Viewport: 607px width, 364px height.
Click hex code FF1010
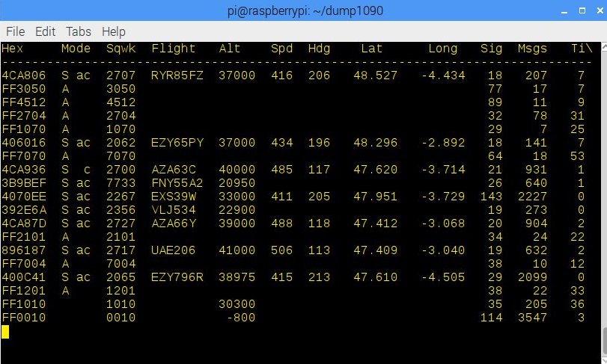(24, 304)
